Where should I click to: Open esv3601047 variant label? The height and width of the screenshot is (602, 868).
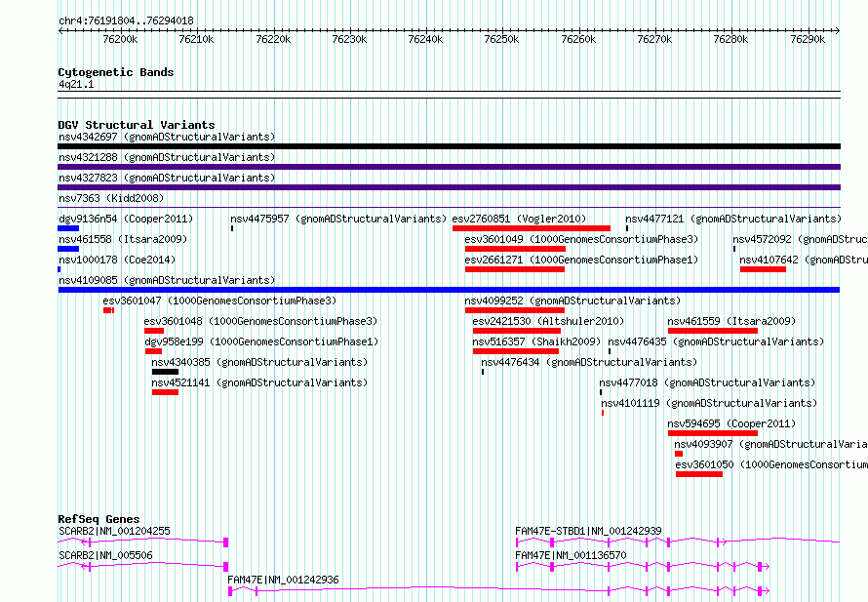(219, 301)
